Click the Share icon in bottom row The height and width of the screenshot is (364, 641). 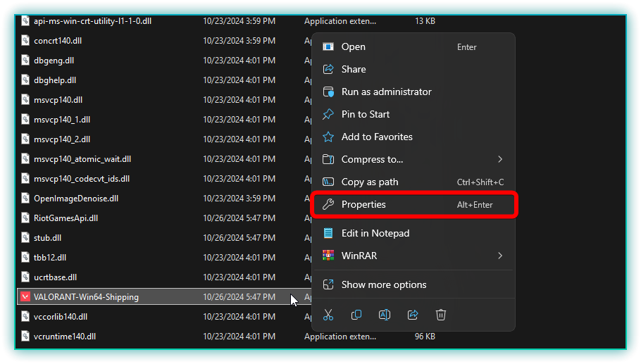pyautogui.click(x=413, y=315)
